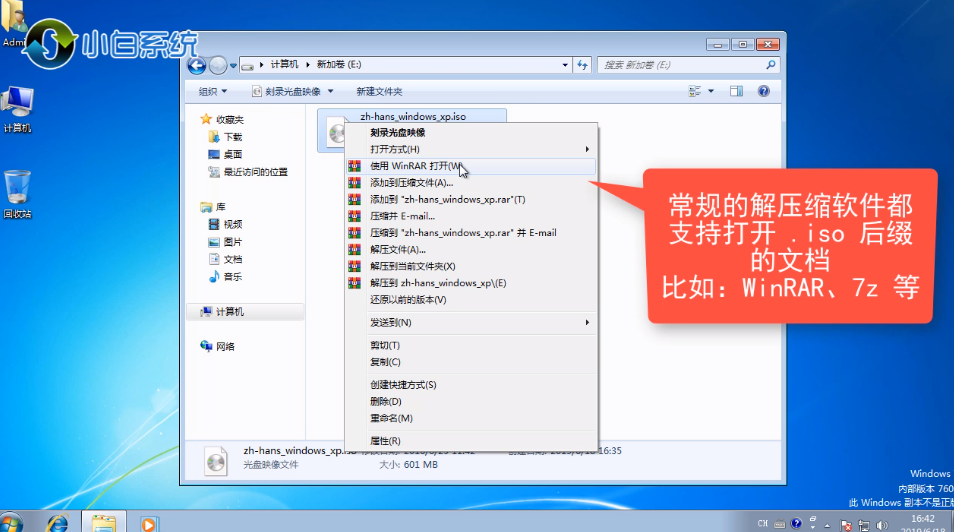
Task: Click 新建文件夹 toolbar button
Action: click(x=379, y=91)
